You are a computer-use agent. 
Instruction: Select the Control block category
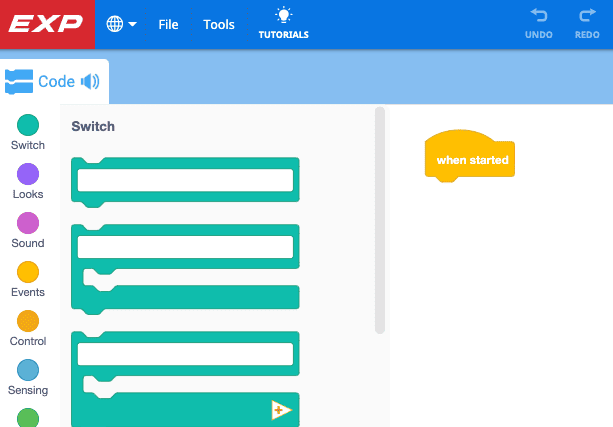[28, 327]
